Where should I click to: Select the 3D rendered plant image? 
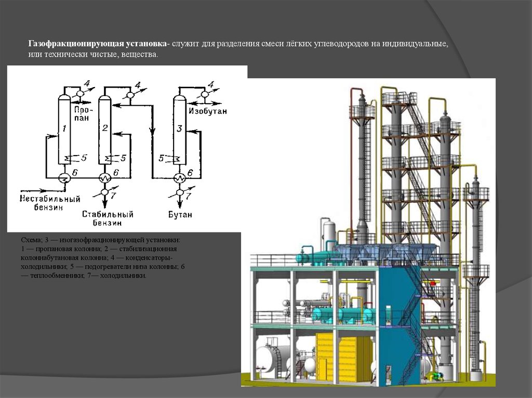368,232
